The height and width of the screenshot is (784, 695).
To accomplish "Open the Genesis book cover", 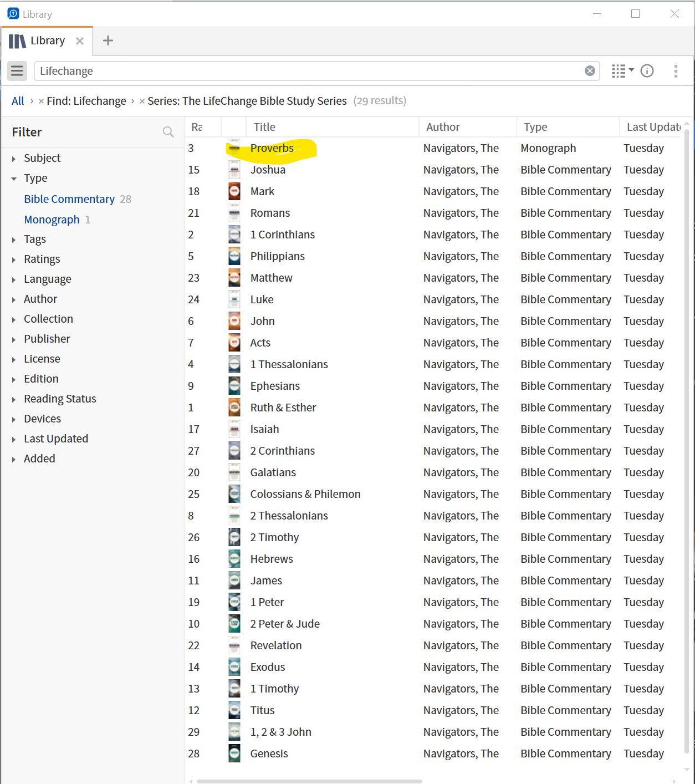I will point(234,754).
